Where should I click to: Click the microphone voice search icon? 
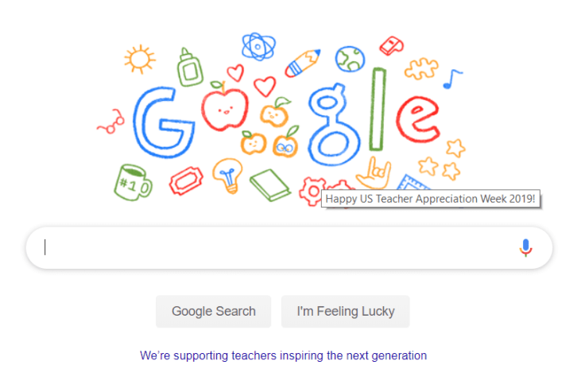click(x=525, y=248)
